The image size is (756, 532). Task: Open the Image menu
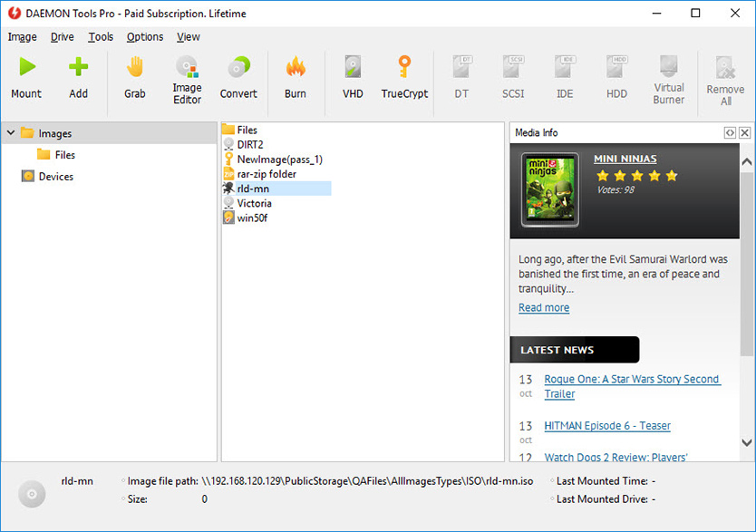point(22,37)
